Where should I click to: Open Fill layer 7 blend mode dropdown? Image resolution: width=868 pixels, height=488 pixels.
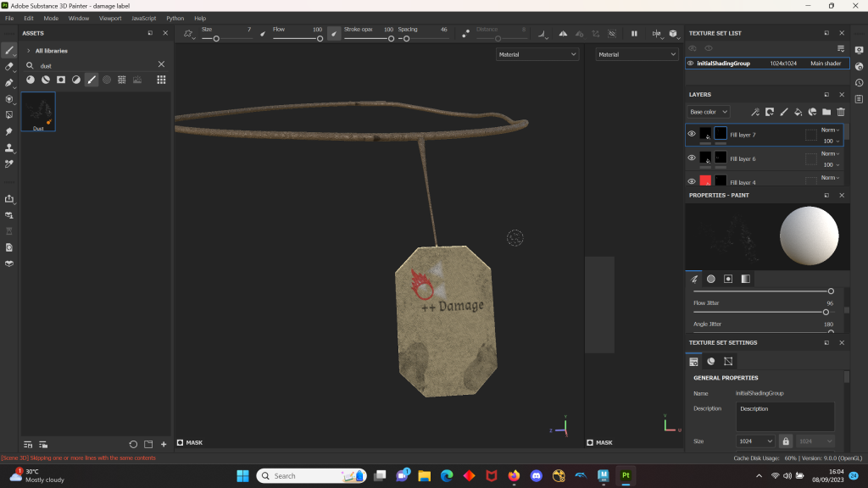(830, 130)
